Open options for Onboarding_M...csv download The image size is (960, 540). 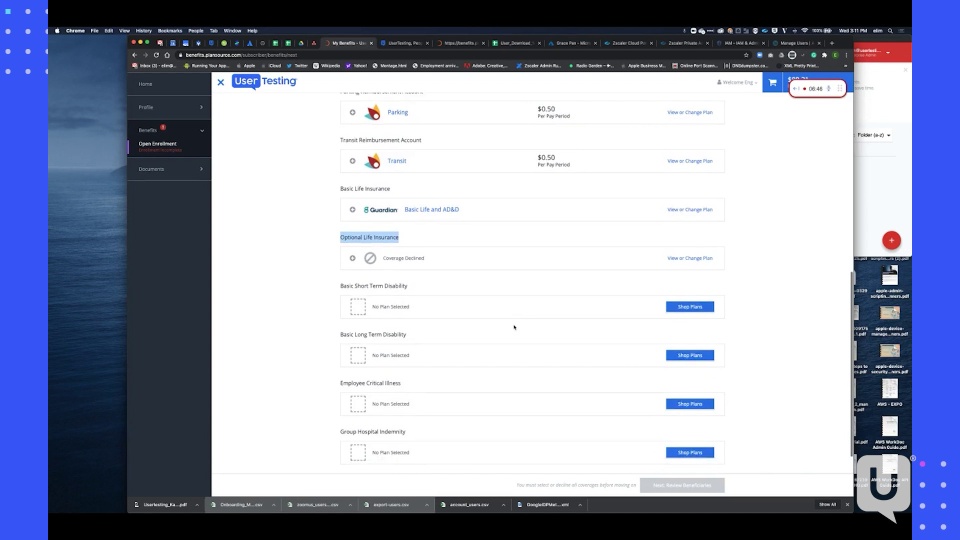[x=274, y=504]
